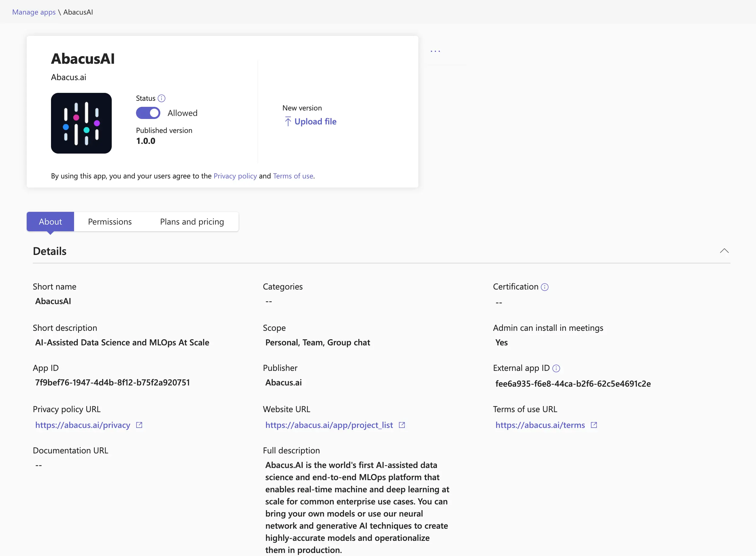The height and width of the screenshot is (556, 756).
Task: Open https://abacus.ai/privacy link
Action: pos(82,425)
